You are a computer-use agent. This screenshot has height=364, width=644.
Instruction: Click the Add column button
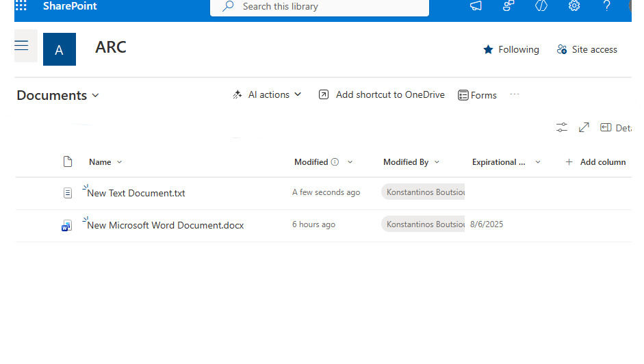coord(595,162)
